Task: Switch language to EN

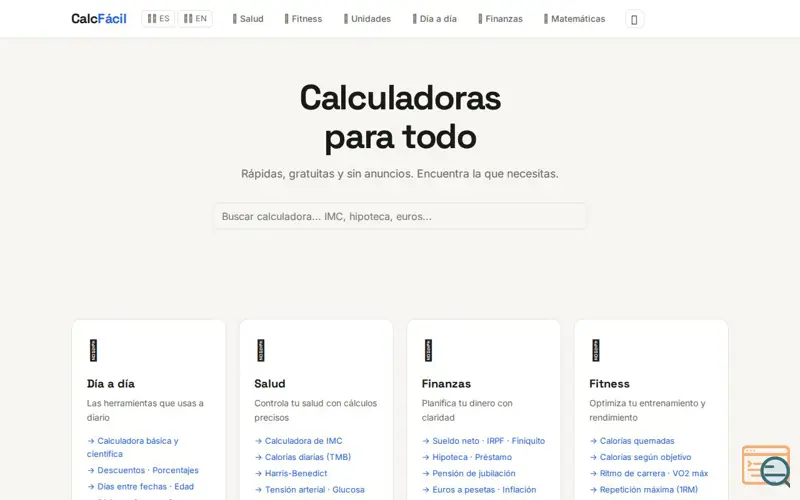Action: [195, 19]
